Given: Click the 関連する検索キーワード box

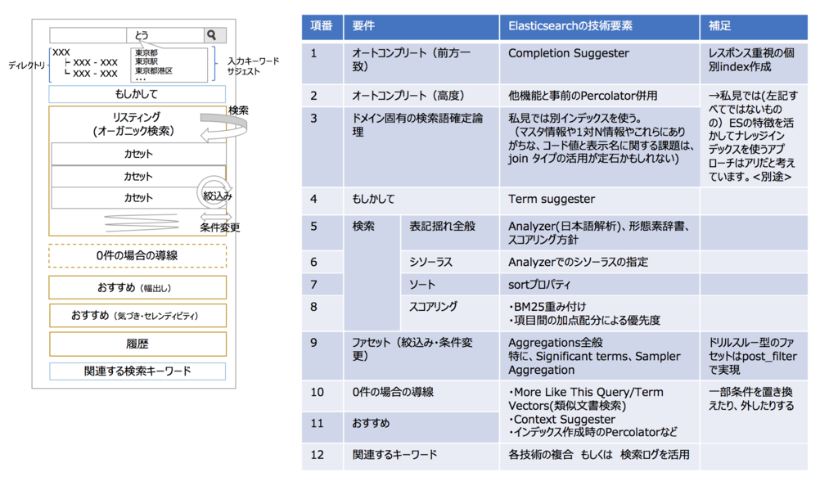Looking at the screenshot, I should coord(137,371).
